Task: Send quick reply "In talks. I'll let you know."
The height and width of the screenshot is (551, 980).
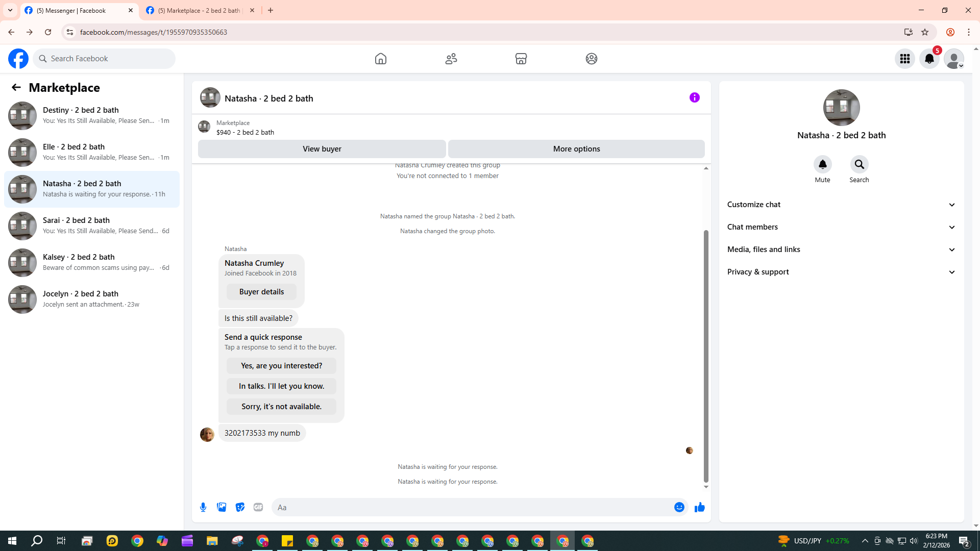Action: tap(281, 386)
